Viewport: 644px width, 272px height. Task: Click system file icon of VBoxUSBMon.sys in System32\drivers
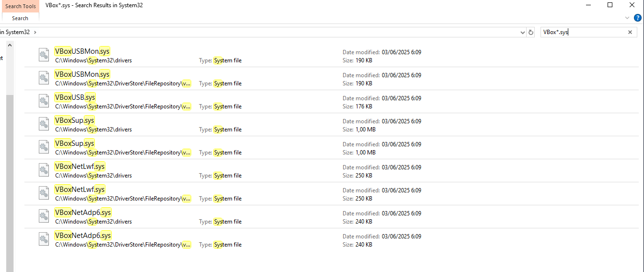(x=44, y=55)
